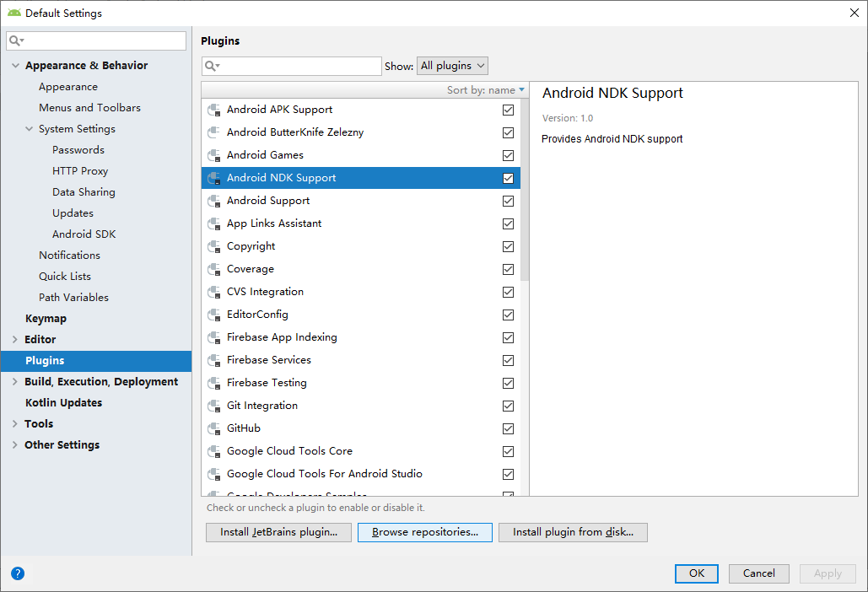Collapse the Appearance & Behavior section
The image size is (868, 592).
point(14,66)
